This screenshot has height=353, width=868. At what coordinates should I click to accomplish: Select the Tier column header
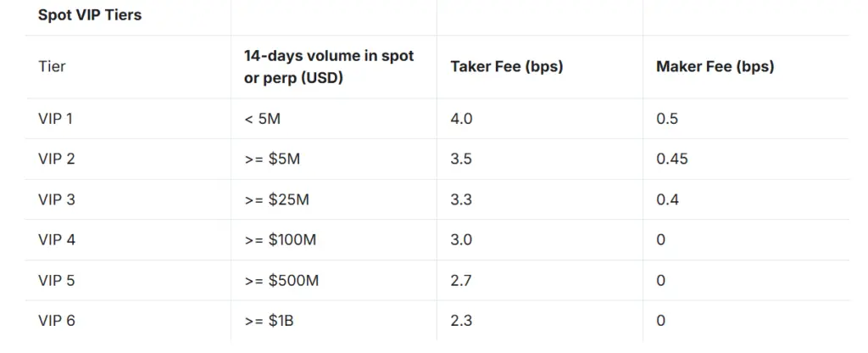(x=52, y=66)
